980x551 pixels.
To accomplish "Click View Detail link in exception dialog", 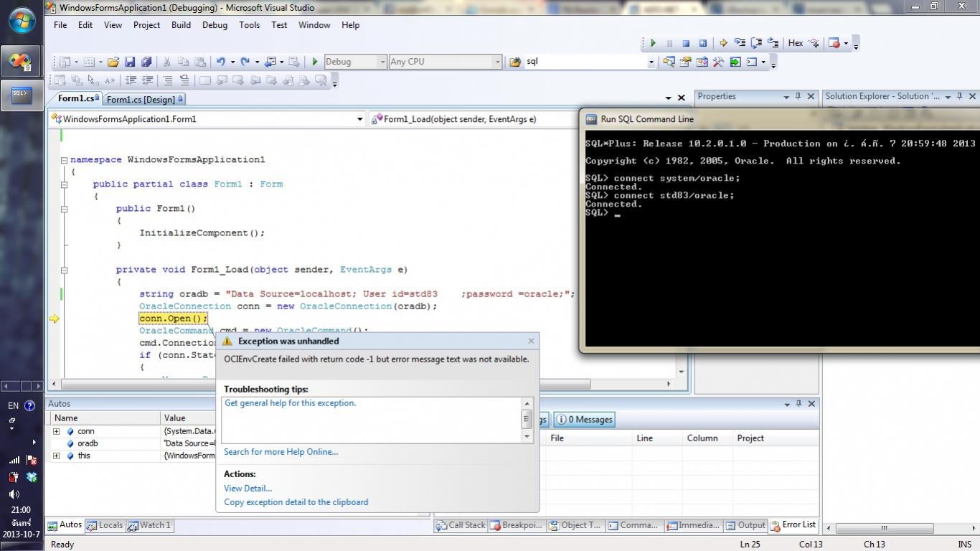I will [x=248, y=489].
